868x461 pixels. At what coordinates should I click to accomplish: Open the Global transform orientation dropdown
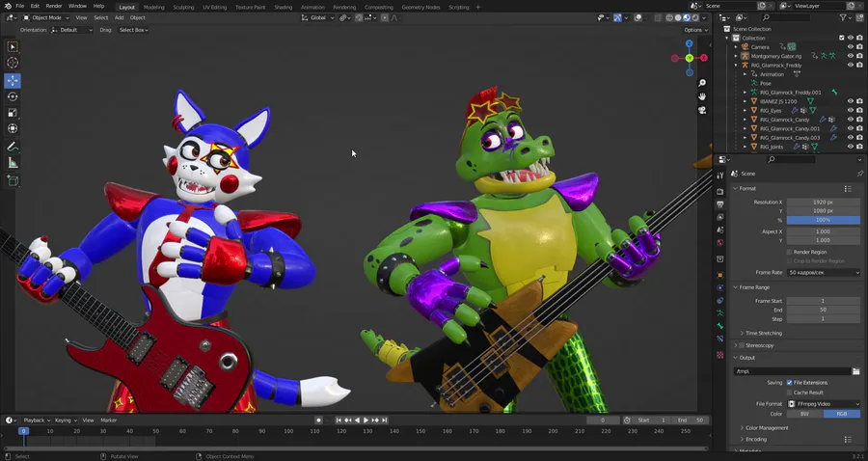[318, 17]
